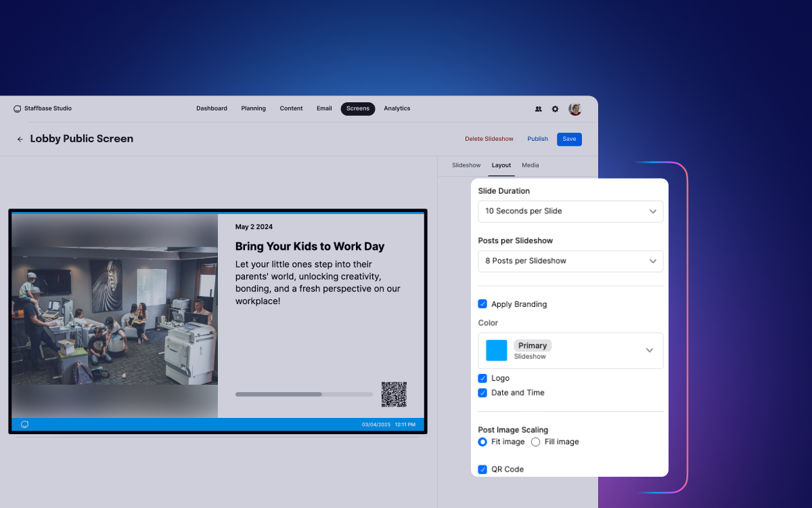812x508 pixels.
Task: Click the QR code in slide preview
Action: click(x=394, y=394)
